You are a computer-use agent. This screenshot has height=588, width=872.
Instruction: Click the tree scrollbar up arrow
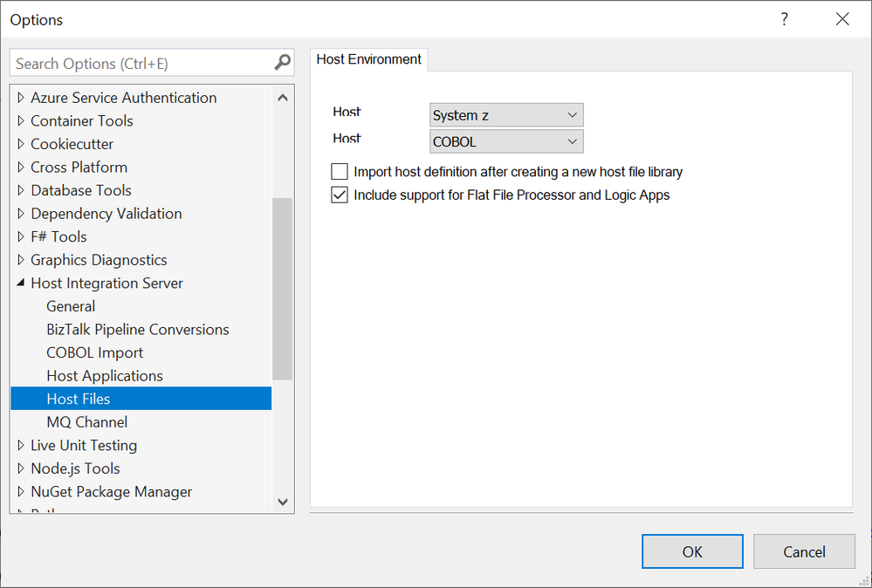click(283, 98)
